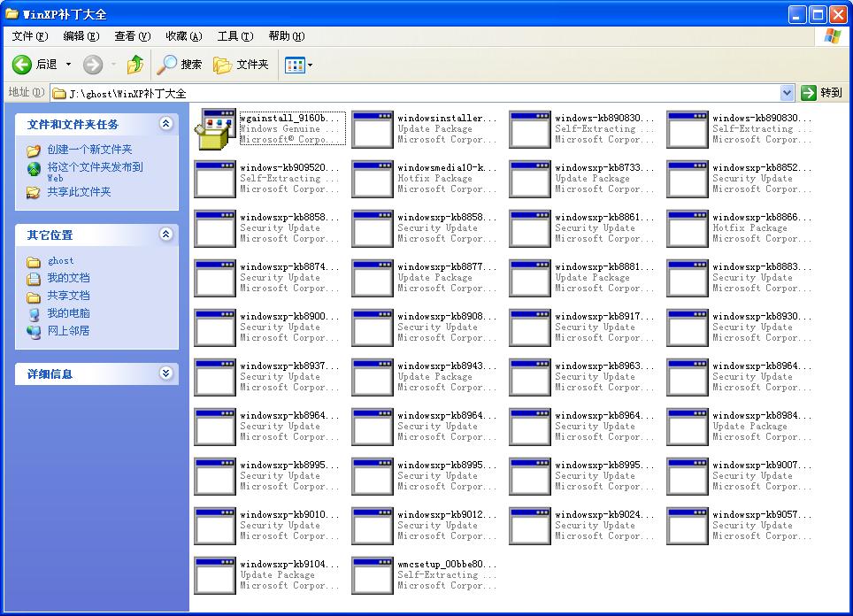The height and width of the screenshot is (616, 853).
Task: Open the Forward button history dropdown arrow
Action: coord(113,65)
